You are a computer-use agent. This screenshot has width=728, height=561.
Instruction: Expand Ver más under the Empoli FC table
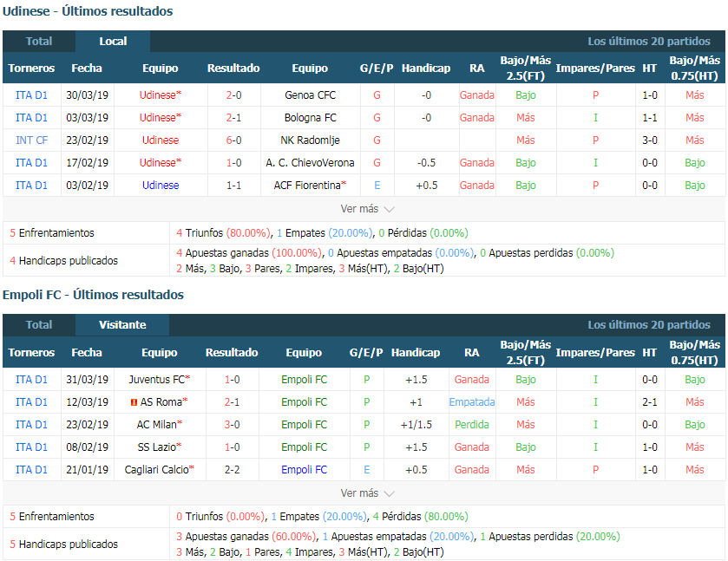[367, 493]
